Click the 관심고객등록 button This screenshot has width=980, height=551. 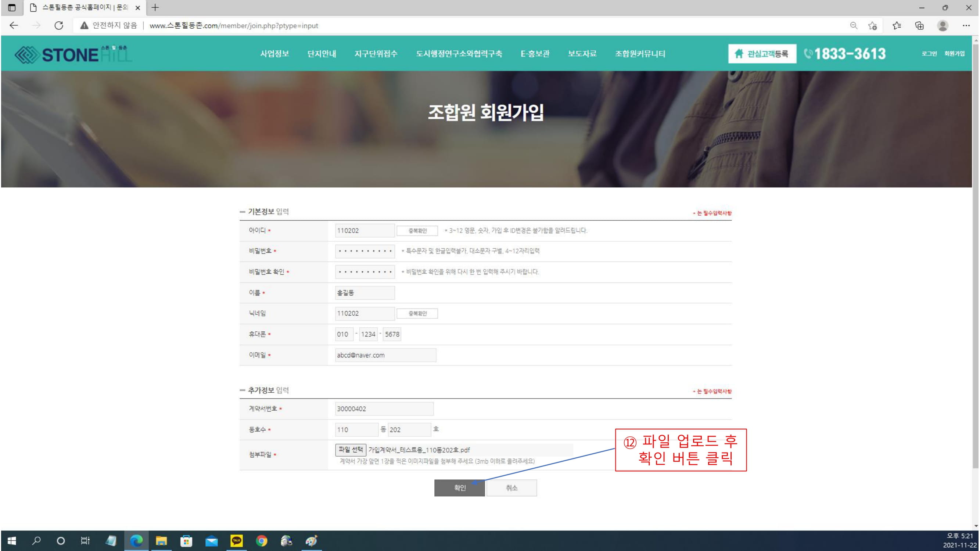click(x=762, y=54)
